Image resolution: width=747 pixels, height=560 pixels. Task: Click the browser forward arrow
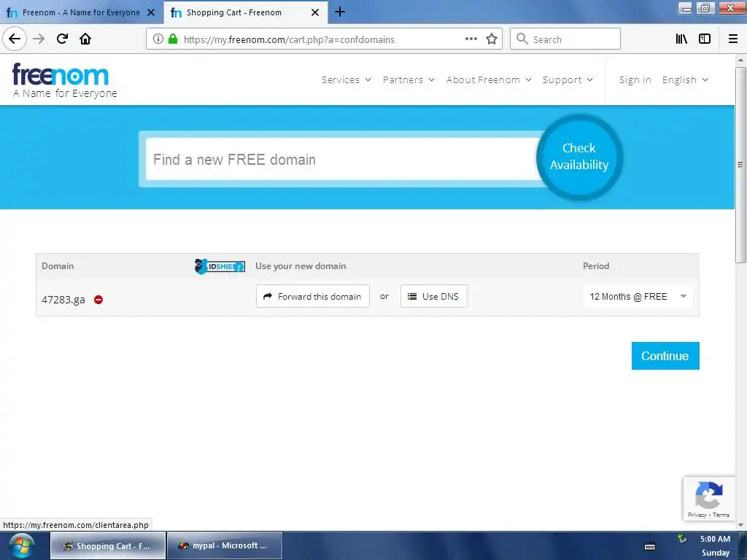click(x=39, y=39)
